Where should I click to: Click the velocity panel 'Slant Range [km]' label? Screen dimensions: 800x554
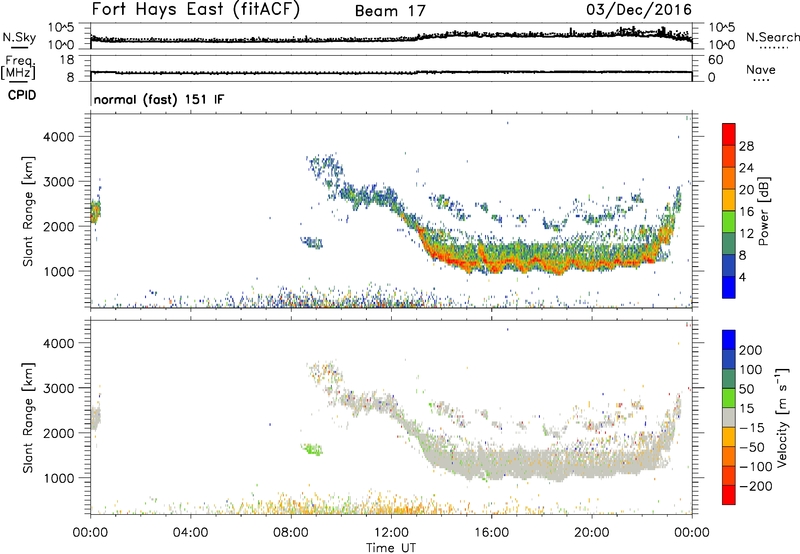[28, 417]
